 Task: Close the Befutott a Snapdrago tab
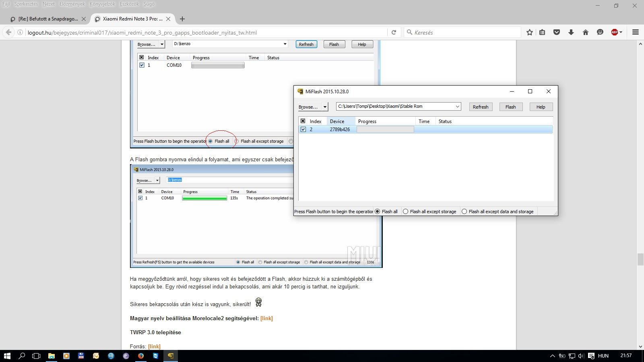(84, 19)
